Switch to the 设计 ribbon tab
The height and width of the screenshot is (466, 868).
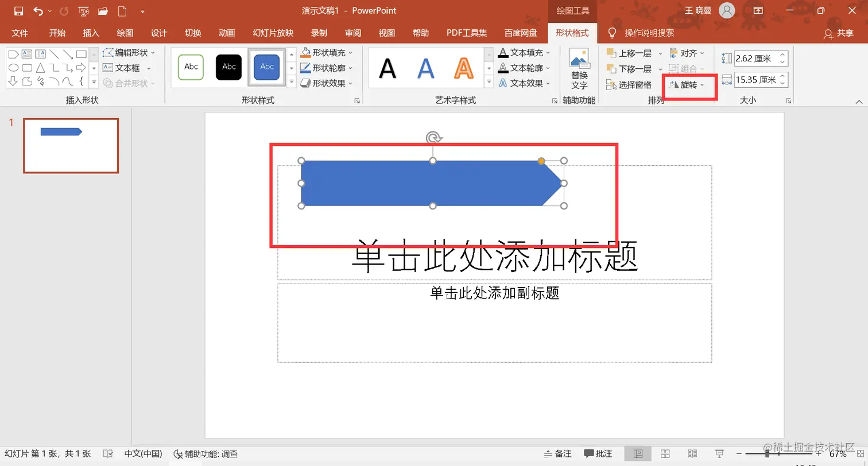coord(159,33)
